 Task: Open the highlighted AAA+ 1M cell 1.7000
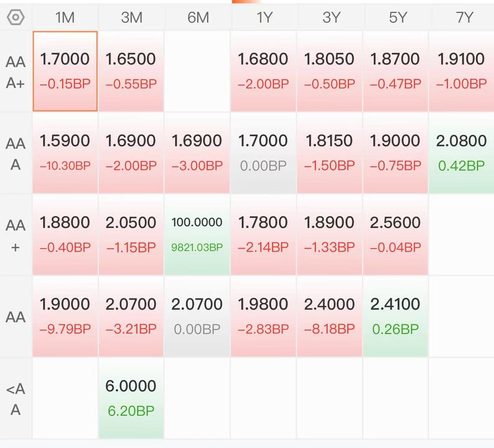tap(65, 71)
